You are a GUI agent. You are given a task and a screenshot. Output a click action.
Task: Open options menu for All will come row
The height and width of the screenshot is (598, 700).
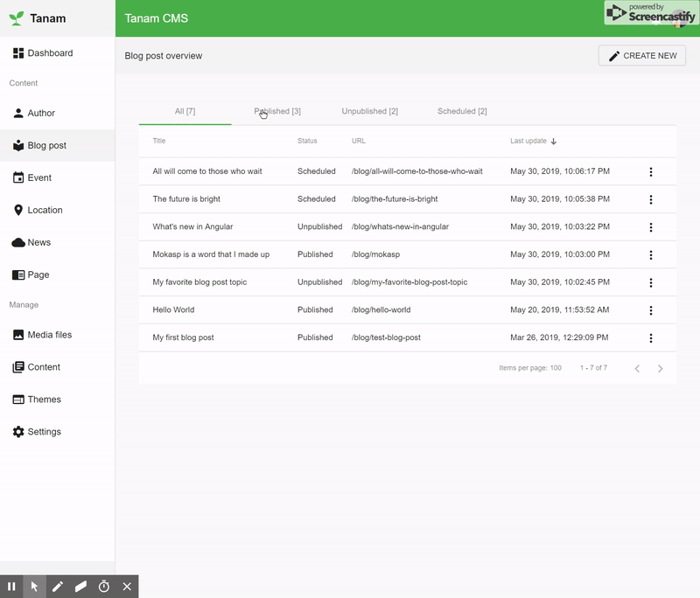pos(651,171)
